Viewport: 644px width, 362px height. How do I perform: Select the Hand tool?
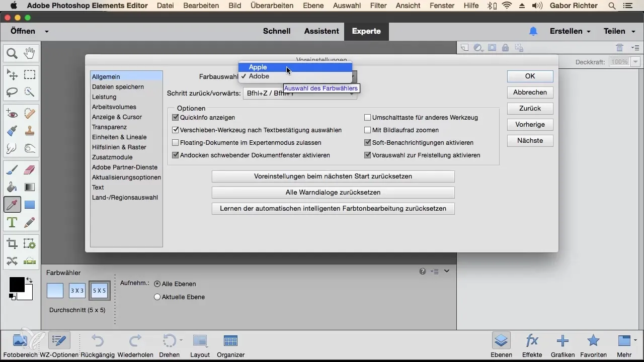point(30,53)
